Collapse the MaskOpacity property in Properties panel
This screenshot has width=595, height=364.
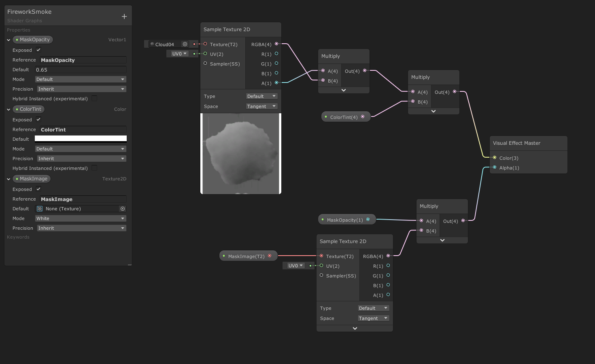[x=8, y=40]
